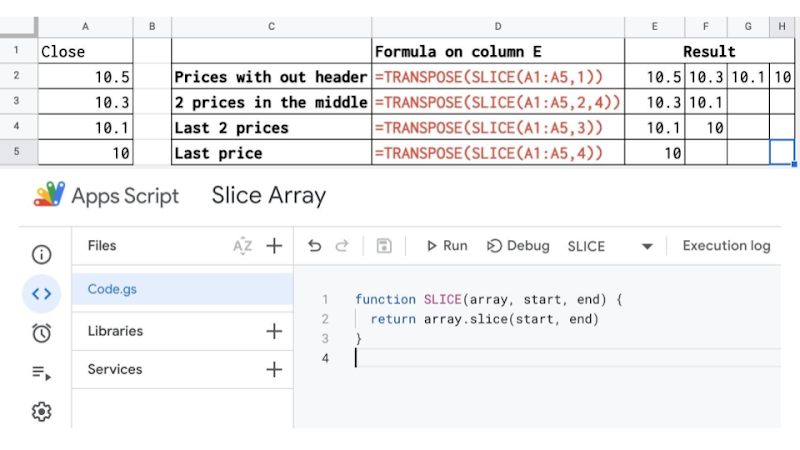
Task: Click the Debug button
Action: (518, 246)
